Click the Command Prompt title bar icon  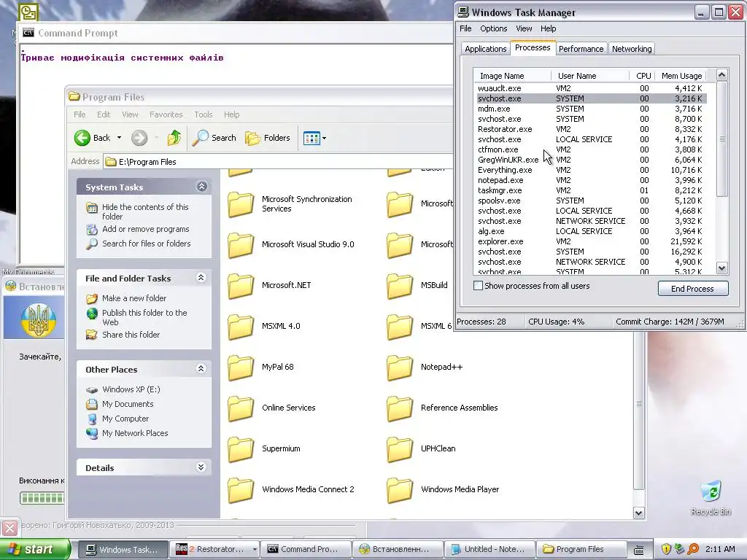28,33
